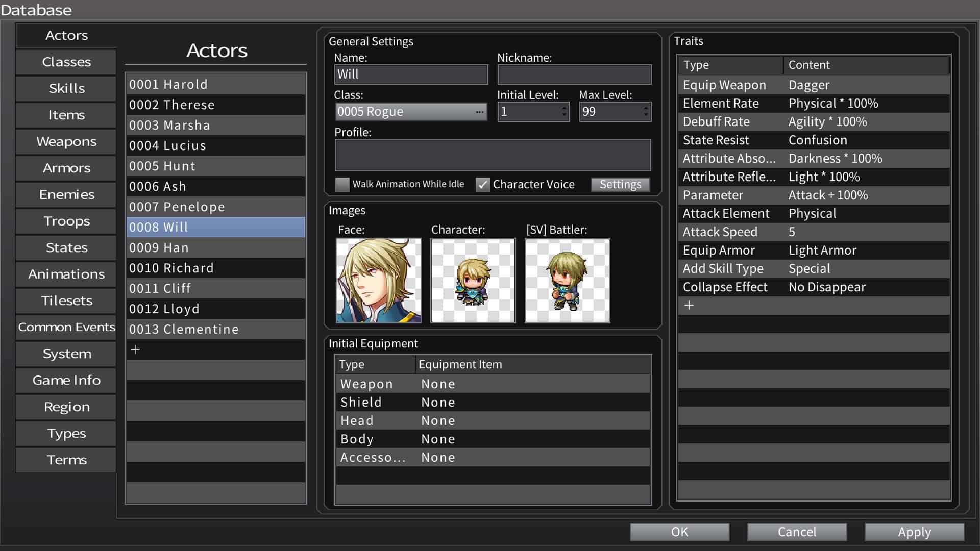Enable Walk Animation While Idle checkbox
The image size is (980, 551).
[x=342, y=184]
